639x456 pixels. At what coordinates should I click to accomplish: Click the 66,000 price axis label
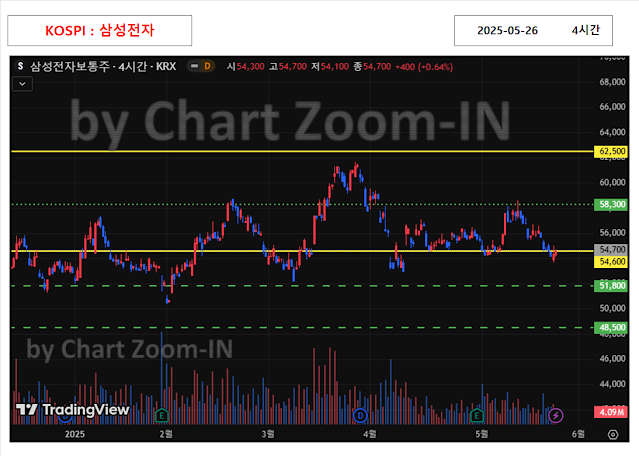(x=612, y=107)
